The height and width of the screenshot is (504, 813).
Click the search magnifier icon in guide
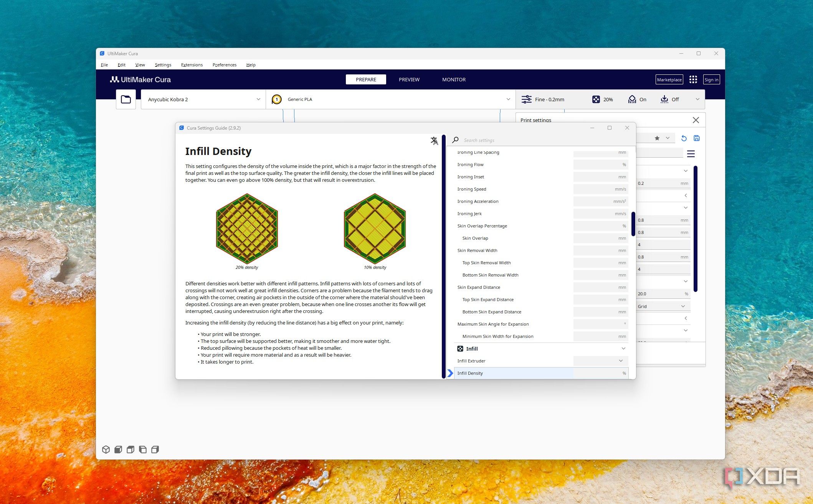pos(456,140)
